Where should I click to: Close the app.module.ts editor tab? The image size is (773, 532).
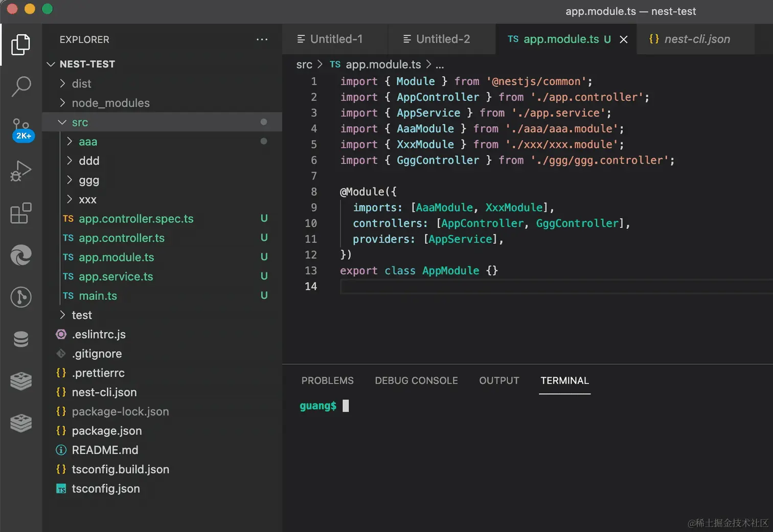624,39
